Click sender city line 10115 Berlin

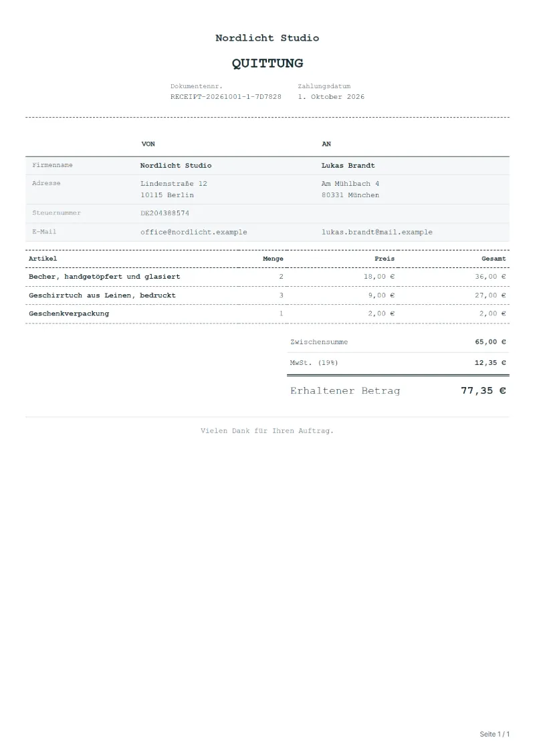pos(167,195)
